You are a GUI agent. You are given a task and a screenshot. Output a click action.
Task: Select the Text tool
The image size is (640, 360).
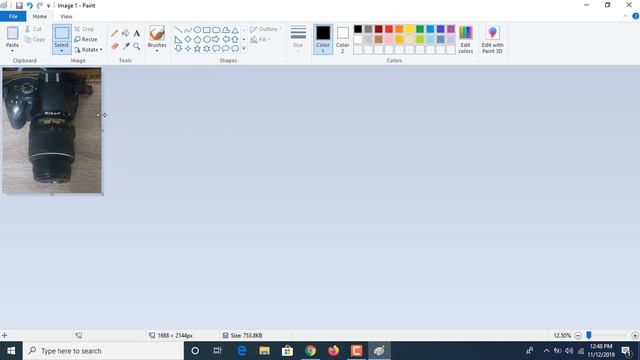pos(137,33)
